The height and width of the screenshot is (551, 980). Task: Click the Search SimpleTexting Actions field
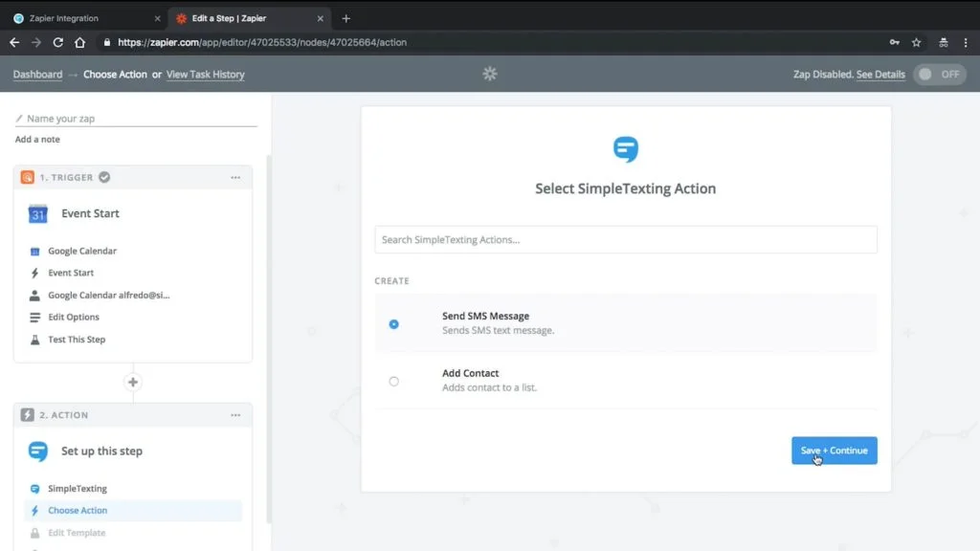coord(625,239)
